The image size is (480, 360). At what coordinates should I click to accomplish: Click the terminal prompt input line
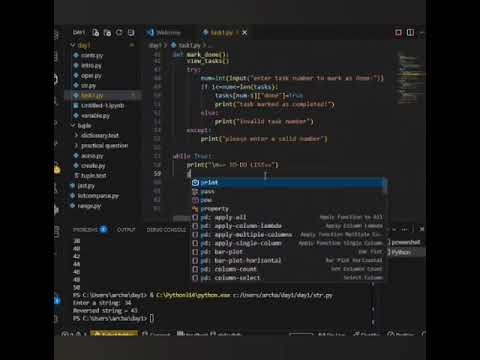click(x=113, y=318)
